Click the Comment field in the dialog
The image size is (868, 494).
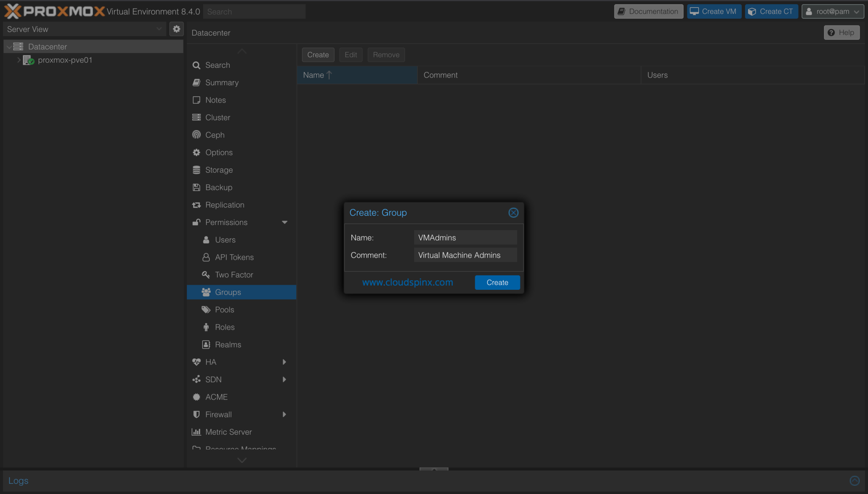pos(465,255)
